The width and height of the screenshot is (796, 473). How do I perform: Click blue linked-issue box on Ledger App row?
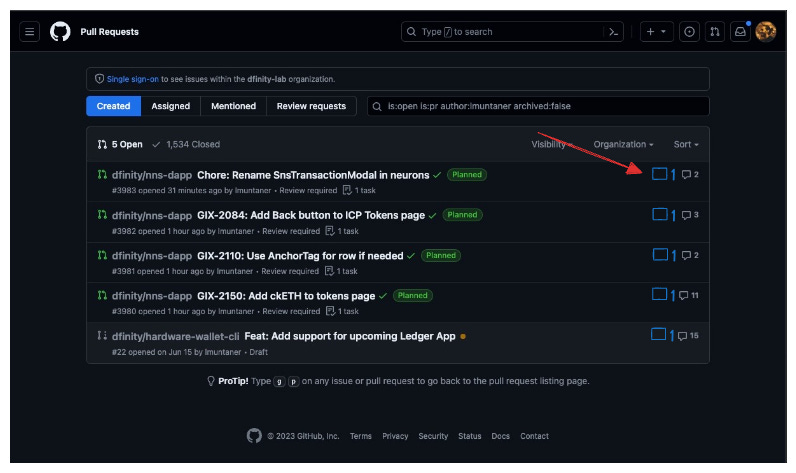pyautogui.click(x=658, y=334)
